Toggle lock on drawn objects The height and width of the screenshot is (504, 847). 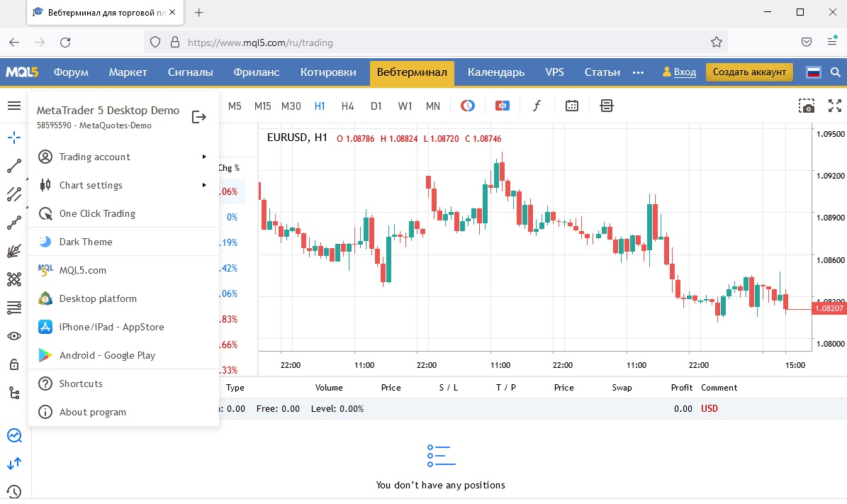click(x=14, y=364)
